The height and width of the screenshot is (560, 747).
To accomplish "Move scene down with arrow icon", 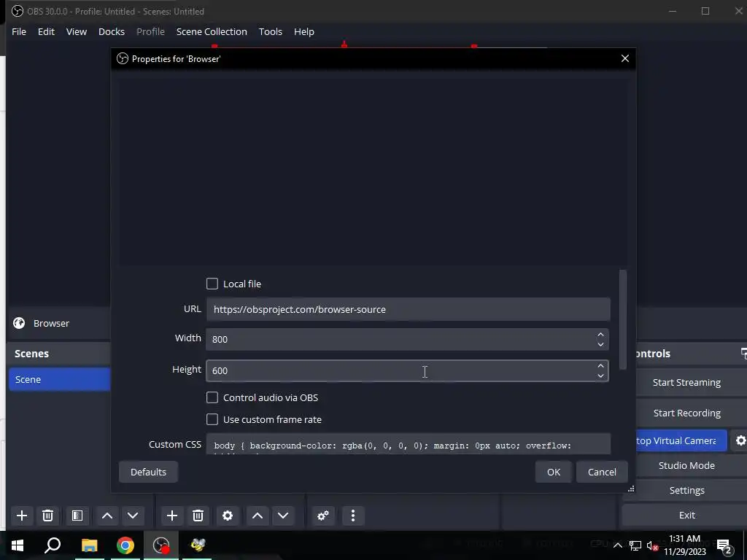I will pos(133,516).
